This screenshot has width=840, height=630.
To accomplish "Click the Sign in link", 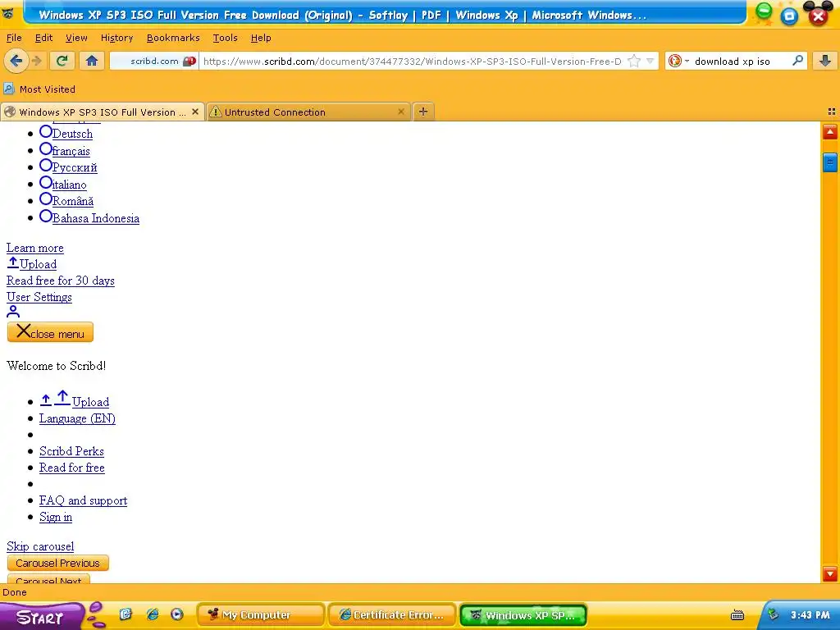I will [x=55, y=517].
